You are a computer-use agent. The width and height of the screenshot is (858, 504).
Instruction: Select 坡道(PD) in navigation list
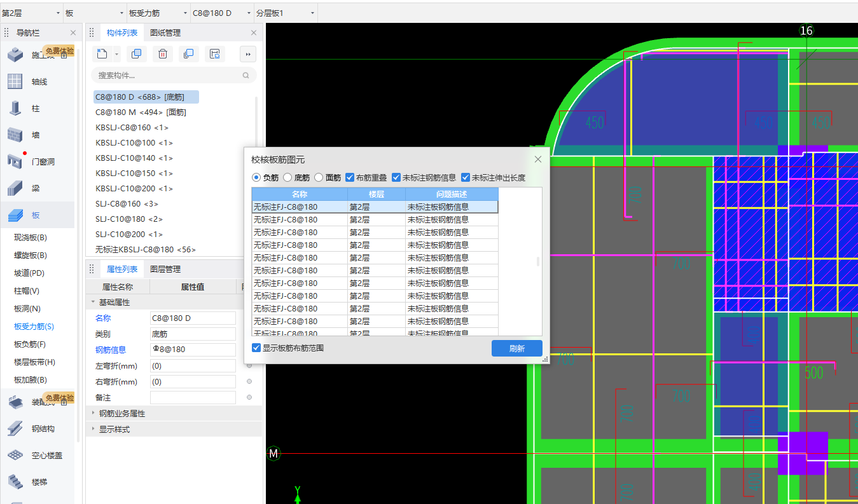point(29,273)
